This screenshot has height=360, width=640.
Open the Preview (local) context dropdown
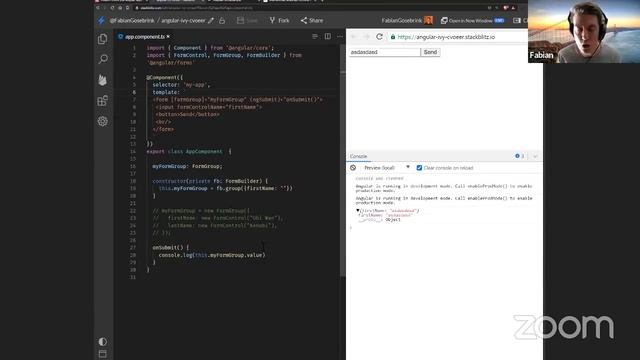[x=387, y=168]
